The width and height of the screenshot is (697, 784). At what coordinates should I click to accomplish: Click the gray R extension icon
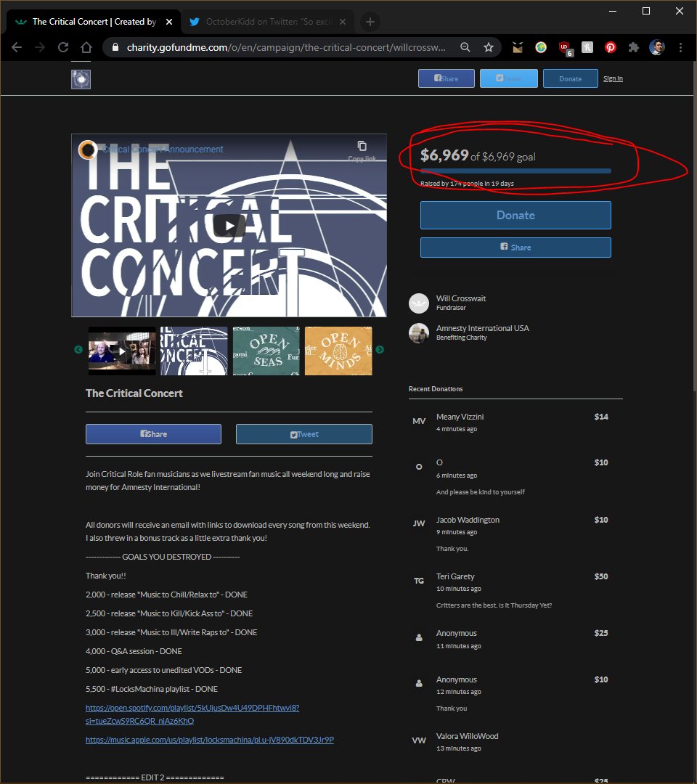pyautogui.click(x=587, y=47)
